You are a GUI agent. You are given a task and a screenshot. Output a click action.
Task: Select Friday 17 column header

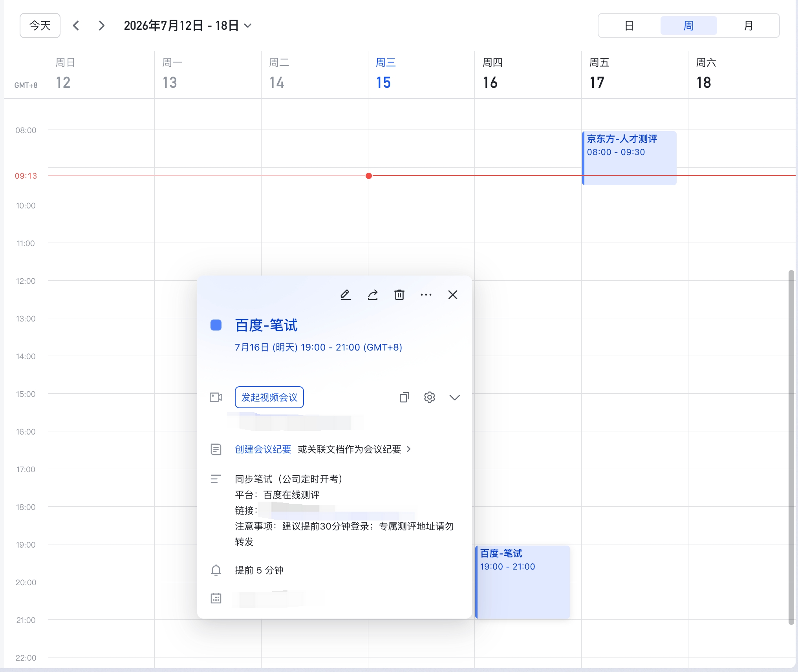(x=635, y=74)
